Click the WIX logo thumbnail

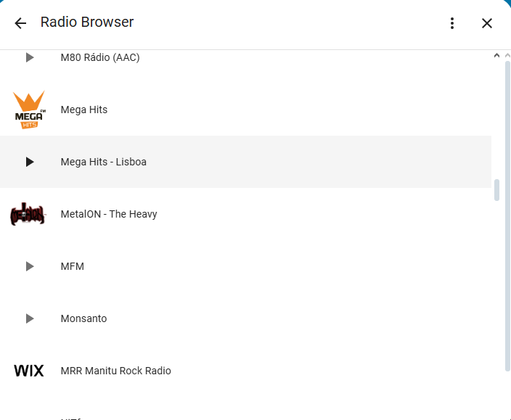pyautogui.click(x=29, y=371)
